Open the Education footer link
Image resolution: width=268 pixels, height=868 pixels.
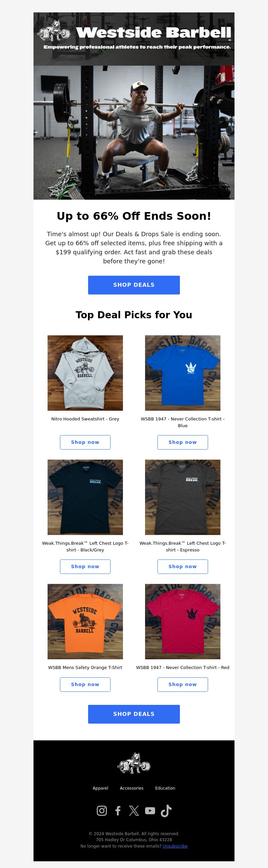coord(165,788)
